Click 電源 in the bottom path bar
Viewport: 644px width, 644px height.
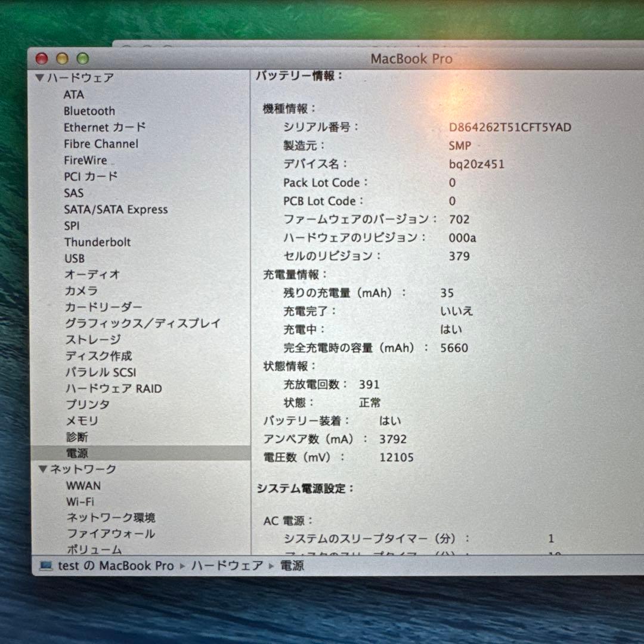292,565
